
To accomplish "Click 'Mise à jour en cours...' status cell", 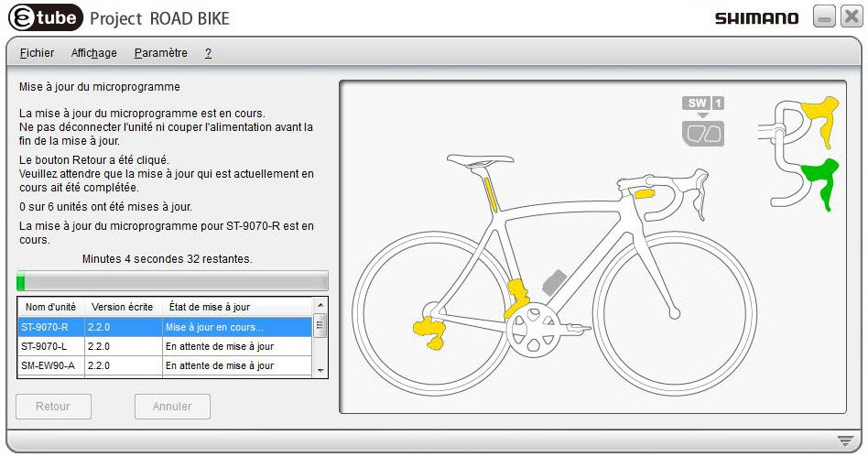I will click(x=237, y=327).
